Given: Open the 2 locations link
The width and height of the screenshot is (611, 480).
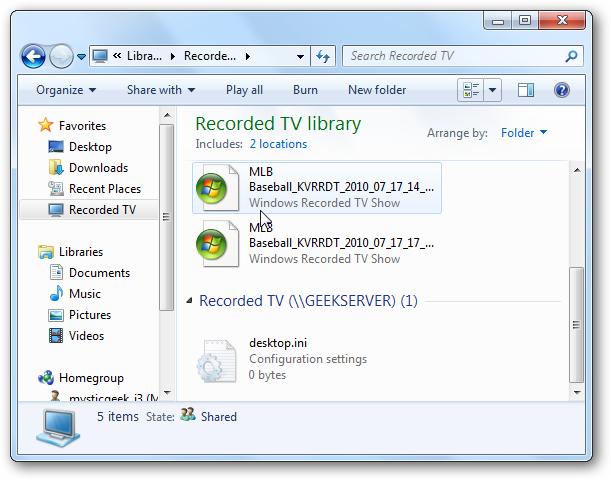Looking at the screenshot, I should tap(278, 144).
